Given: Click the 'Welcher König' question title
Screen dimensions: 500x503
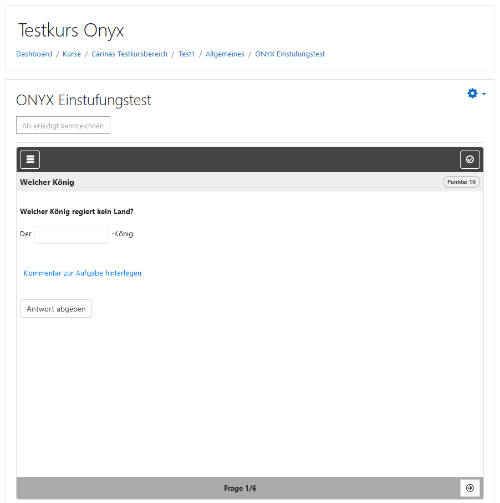Looking at the screenshot, I should pos(47,182).
